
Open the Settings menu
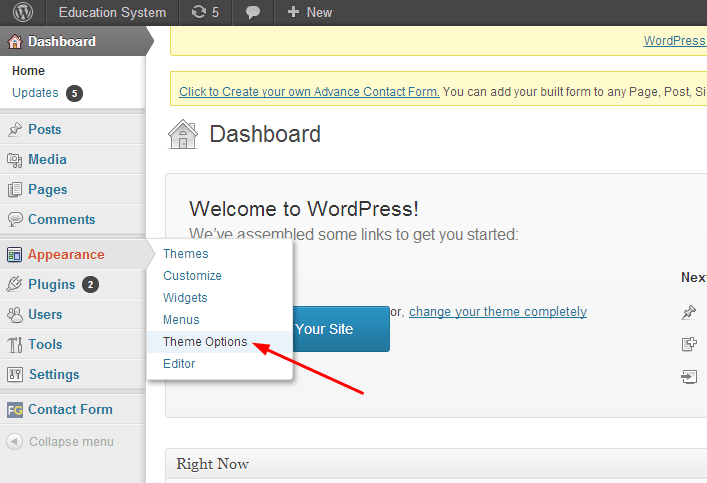[73, 374]
